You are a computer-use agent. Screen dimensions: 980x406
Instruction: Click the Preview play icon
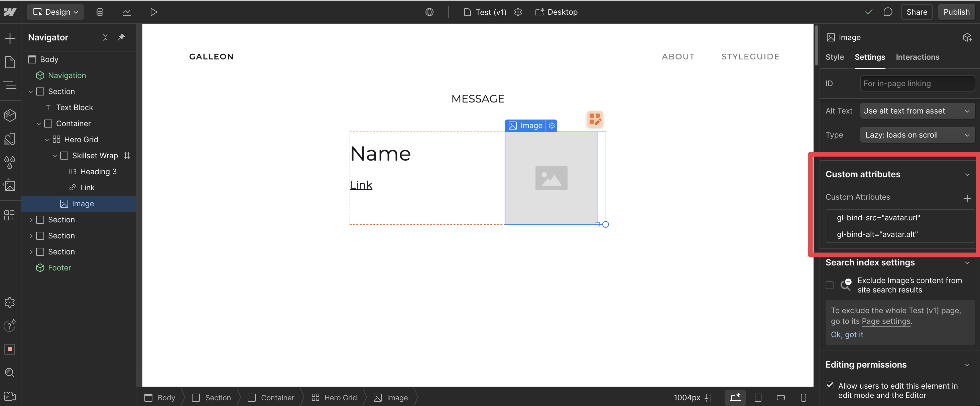click(153, 12)
